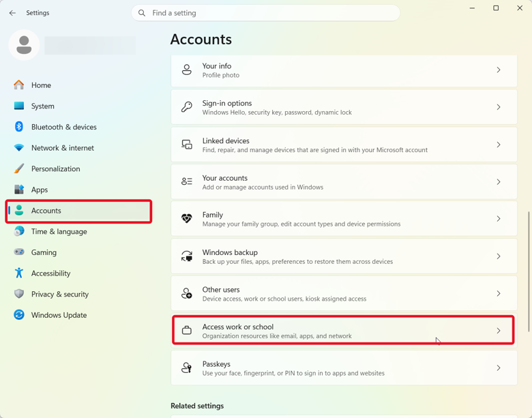
Task: Click the Windows backup icon
Action: pos(187,256)
